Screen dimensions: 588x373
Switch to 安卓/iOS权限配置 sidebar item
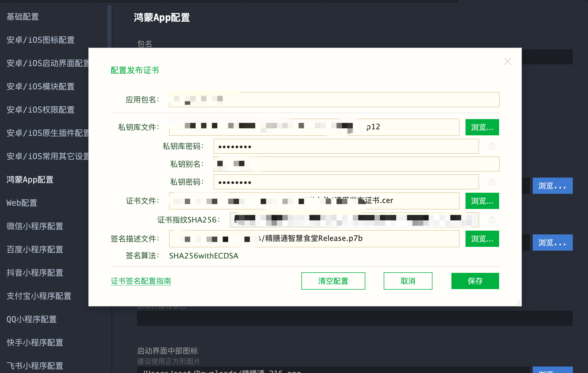(x=41, y=110)
